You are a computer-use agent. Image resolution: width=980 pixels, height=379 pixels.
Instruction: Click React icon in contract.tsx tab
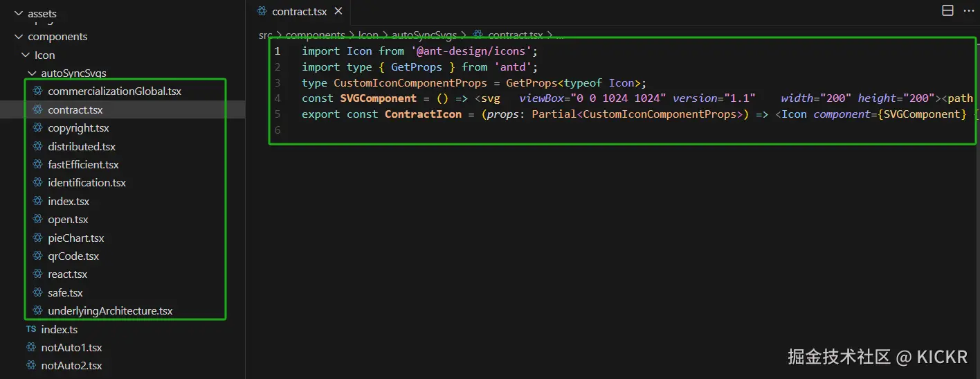pos(262,11)
